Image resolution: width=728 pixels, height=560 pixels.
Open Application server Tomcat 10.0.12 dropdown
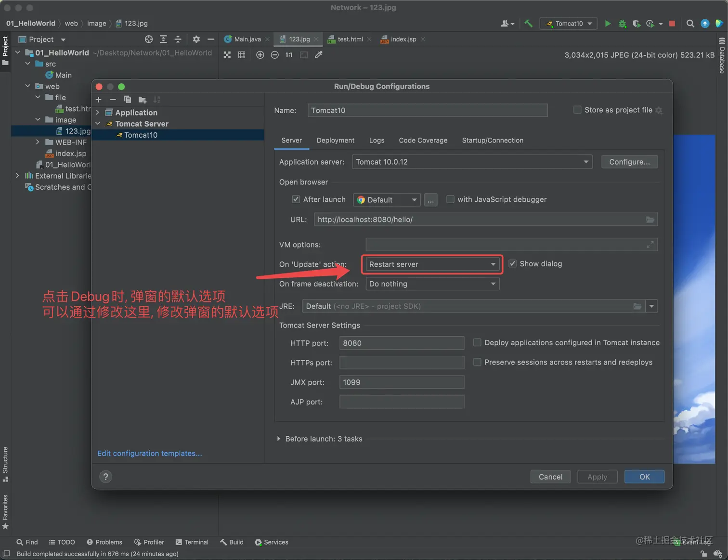[472, 162]
